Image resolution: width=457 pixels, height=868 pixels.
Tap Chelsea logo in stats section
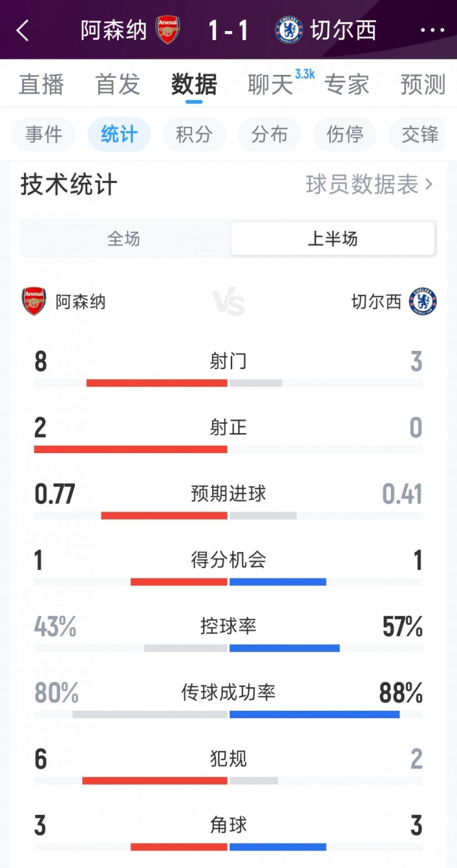pyautogui.click(x=423, y=302)
